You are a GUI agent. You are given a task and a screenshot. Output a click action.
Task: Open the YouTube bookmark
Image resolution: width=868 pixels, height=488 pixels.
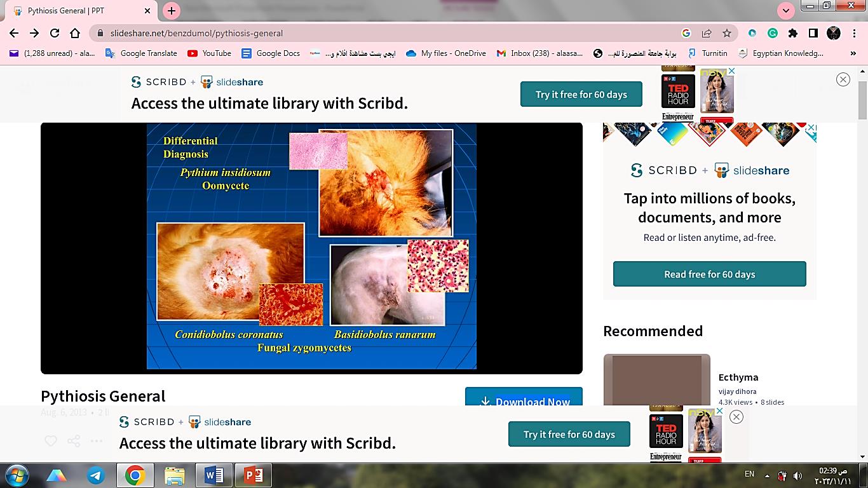pyautogui.click(x=209, y=53)
